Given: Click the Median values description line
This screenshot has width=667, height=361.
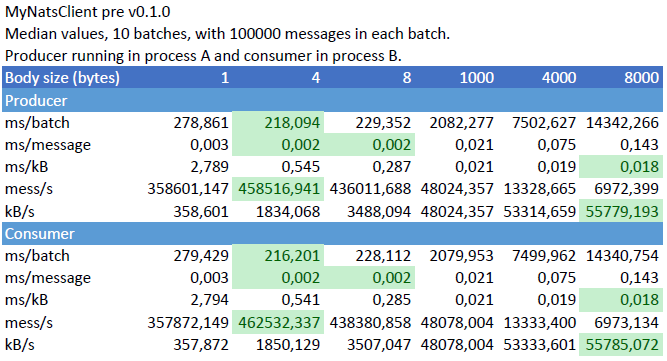Looking at the screenshot, I should [227, 34].
